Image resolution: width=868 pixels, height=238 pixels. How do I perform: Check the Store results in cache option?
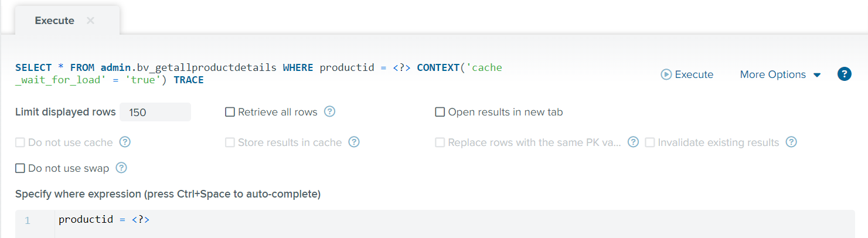point(230,142)
